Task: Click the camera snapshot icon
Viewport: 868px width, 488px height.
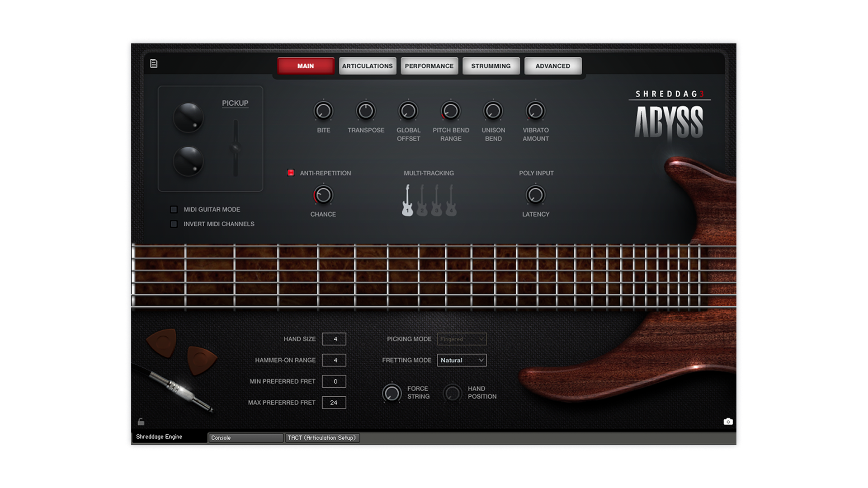Action: point(728,422)
